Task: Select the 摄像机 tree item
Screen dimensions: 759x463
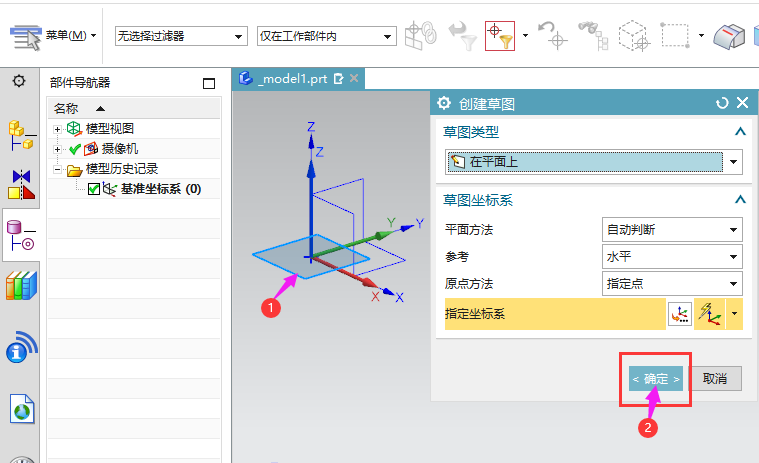Action: pyautogui.click(x=120, y=149)
